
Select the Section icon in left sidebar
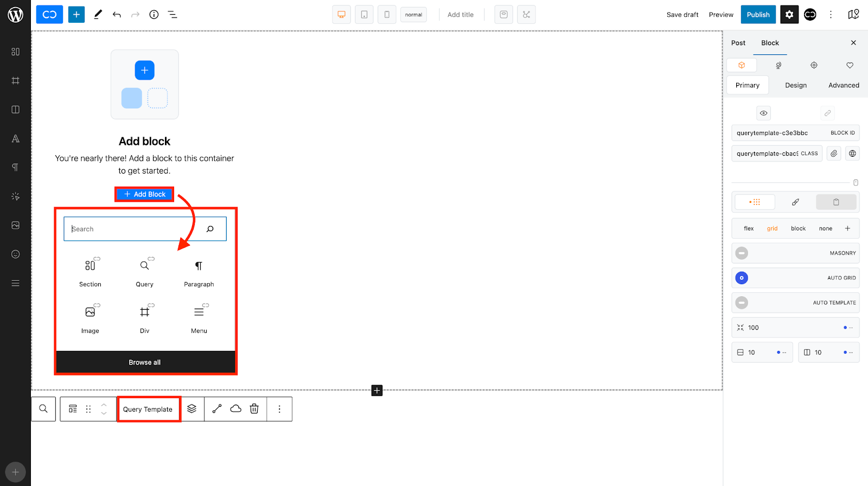click(15, 52)
